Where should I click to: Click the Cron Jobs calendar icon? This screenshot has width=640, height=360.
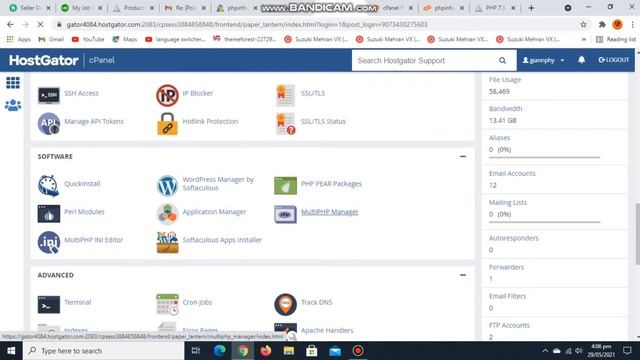click(x=167, y=304)
